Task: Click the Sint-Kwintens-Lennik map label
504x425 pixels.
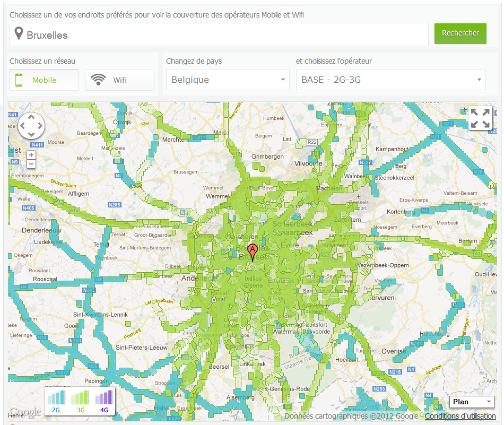Action: [101, 315]
